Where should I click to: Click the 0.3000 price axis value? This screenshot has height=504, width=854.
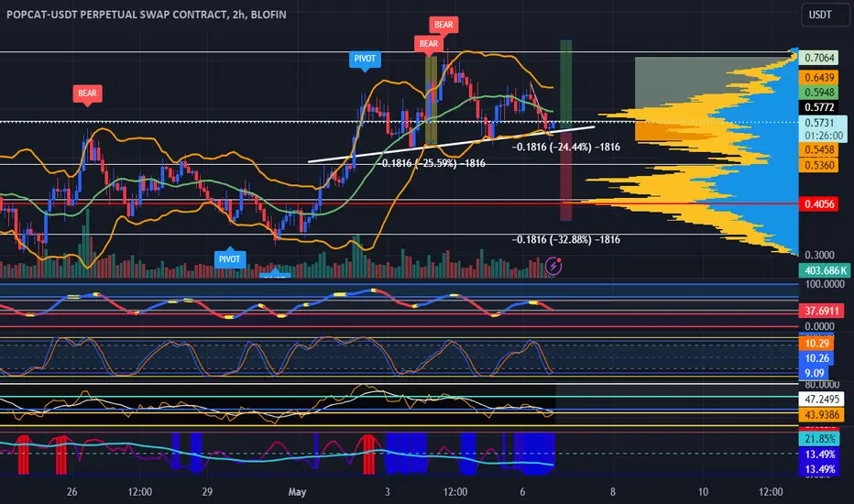click(x=819, y=255)
